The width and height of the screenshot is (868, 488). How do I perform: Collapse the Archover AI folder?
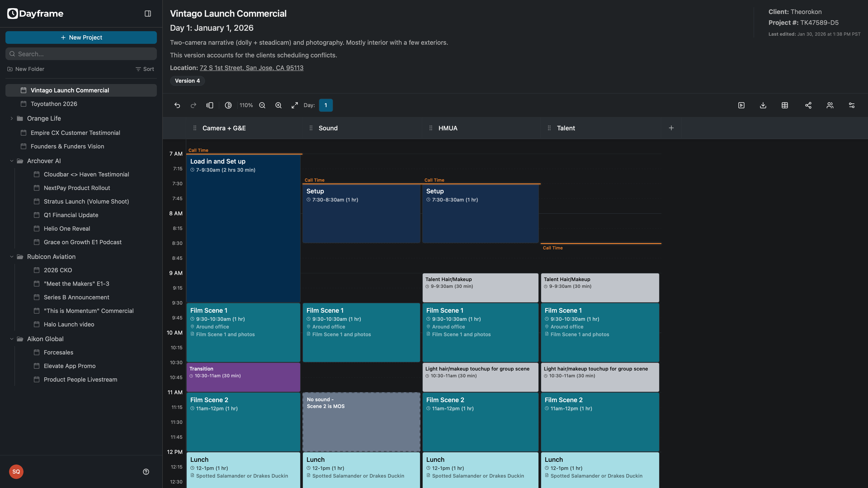[12, 161]
